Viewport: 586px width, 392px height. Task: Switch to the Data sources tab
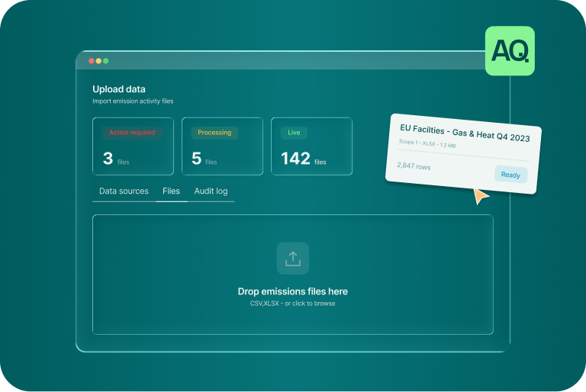124,191
